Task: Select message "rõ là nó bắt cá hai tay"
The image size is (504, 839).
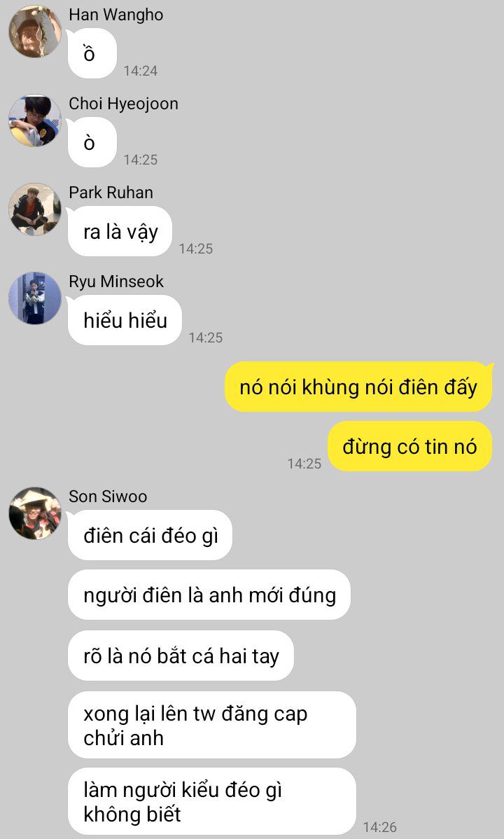Action: click(181, 656)
